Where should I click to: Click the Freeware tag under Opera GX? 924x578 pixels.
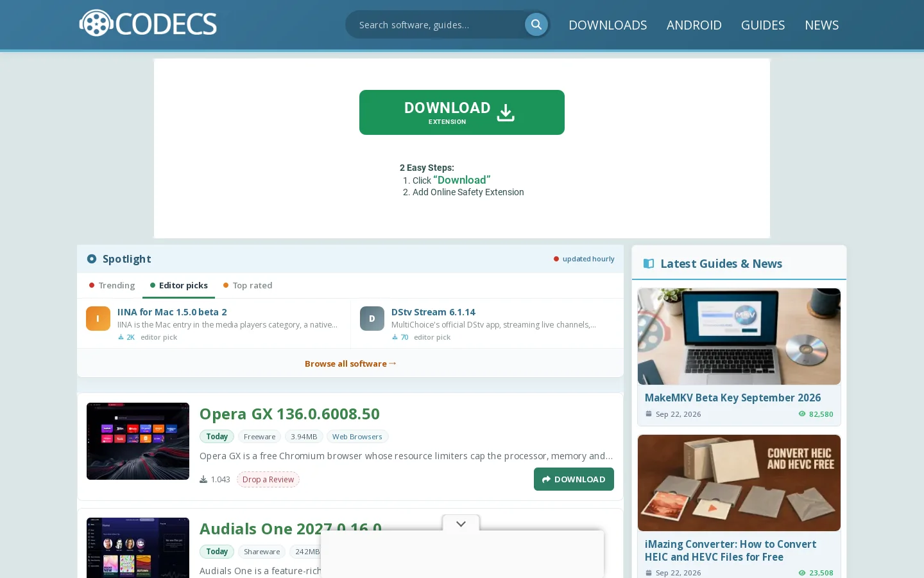point(259,437)
